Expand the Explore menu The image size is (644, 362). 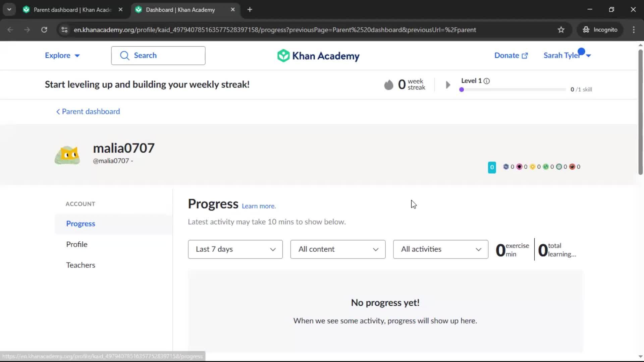point(62,56)
